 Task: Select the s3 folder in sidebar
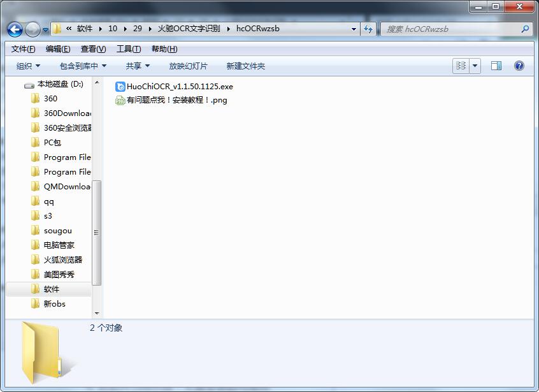coord(48,216)
